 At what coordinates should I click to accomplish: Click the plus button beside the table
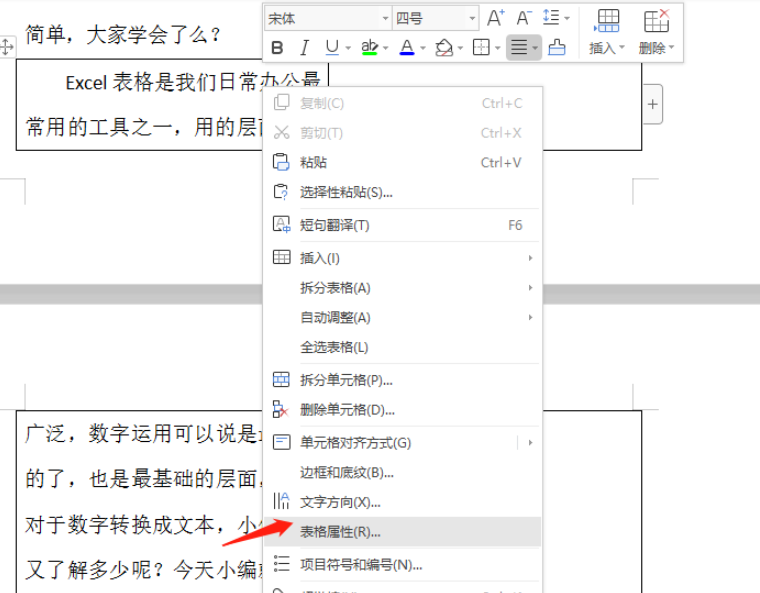[652, 104]
